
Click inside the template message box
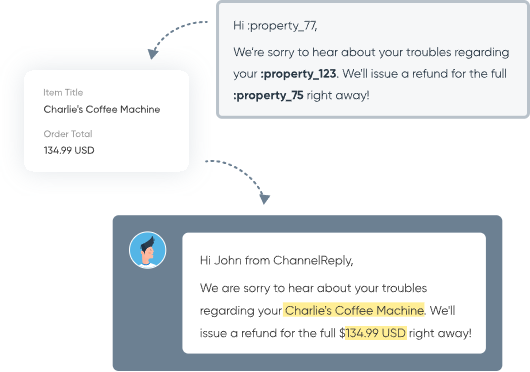(373, 59)
